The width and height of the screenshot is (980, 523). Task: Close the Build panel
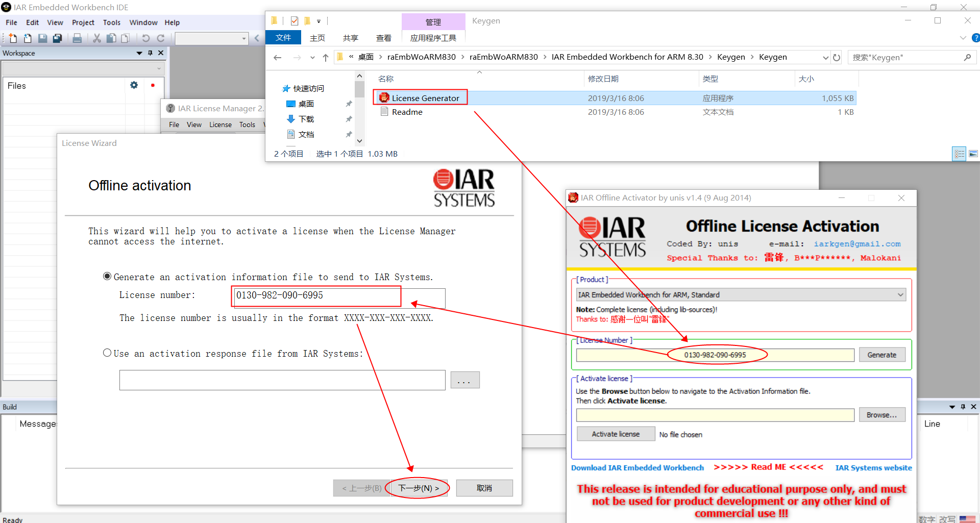click(x=973, y=407)
